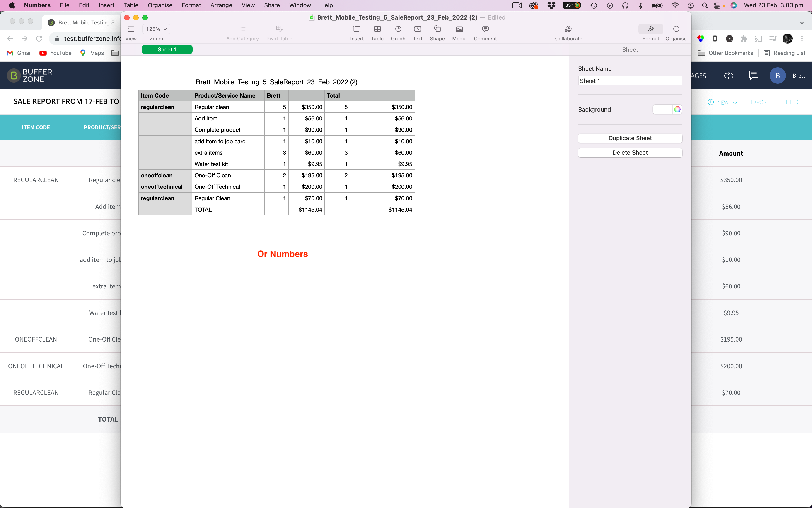Expand Chrome tab search chevron
Viewport: 812px width, 508px height.
pyautogui.click(x=802, y=23)
